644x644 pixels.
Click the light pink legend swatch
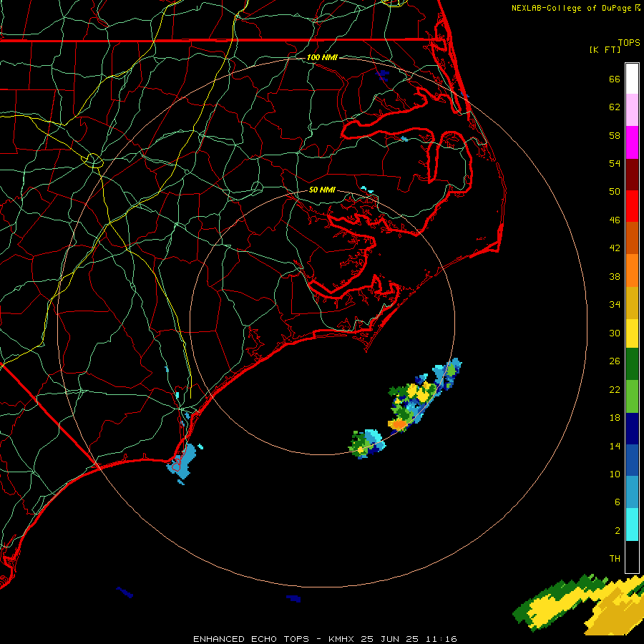click(632, 110)
